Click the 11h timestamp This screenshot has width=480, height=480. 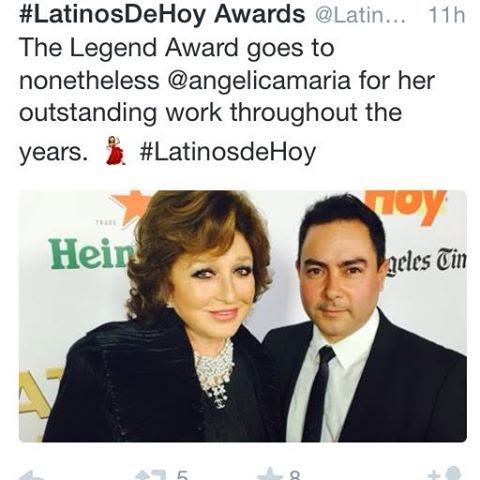click(447, 15)
